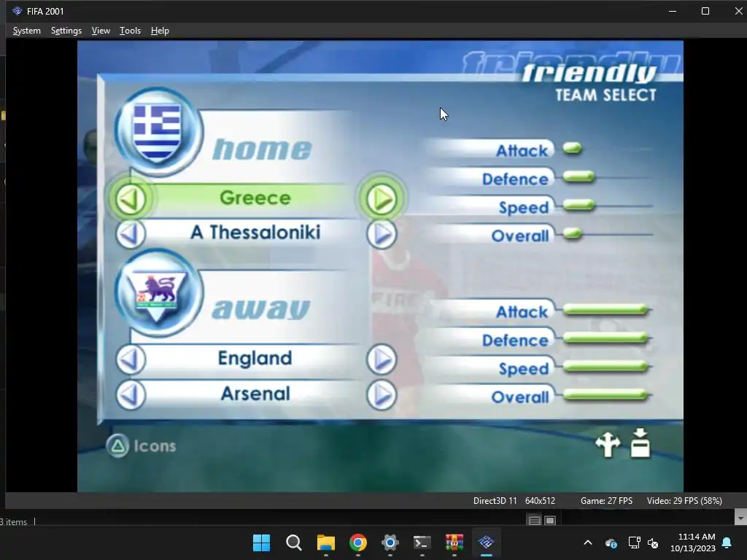747x560 pixels.
Task: Open the Terminal app from the taskbar
Action: point(422,542)
